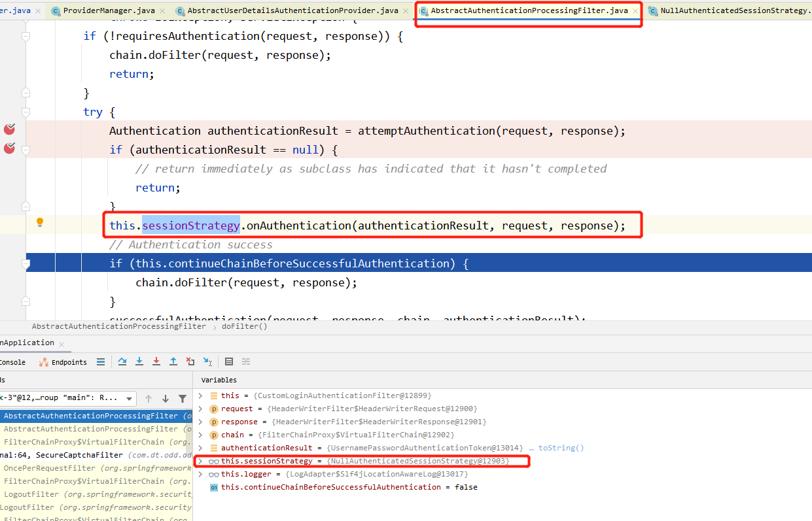
Task: Click the Force Step Into red arrow icon
Action: pos(157,361)
